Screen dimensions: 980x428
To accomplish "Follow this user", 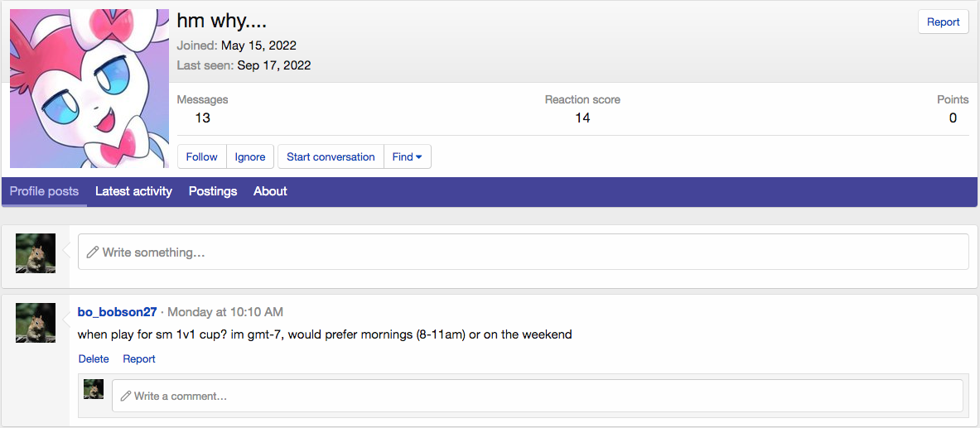I will [201, 156].
